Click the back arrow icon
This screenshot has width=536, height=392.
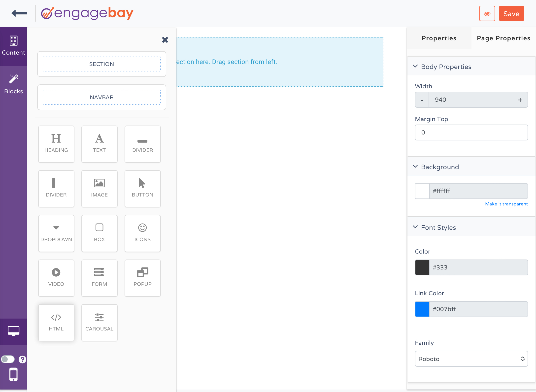19,13
